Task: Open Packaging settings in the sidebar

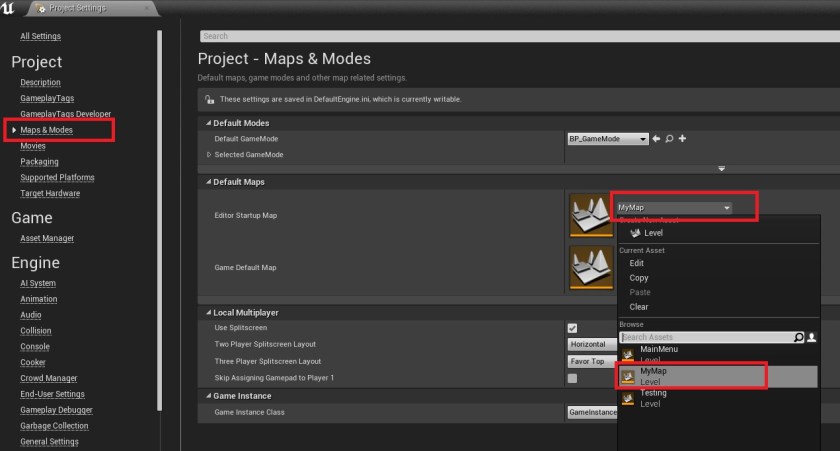Action: point(39,161)
